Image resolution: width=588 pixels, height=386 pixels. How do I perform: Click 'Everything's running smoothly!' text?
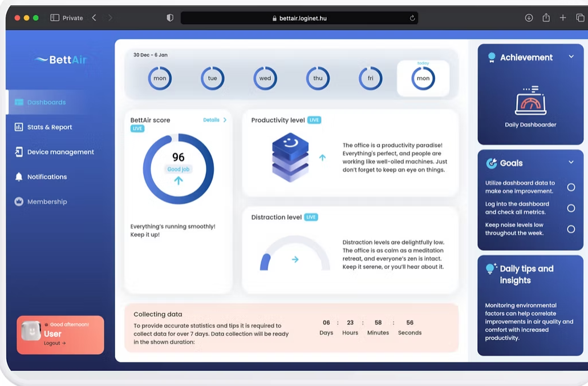[173, 227]
